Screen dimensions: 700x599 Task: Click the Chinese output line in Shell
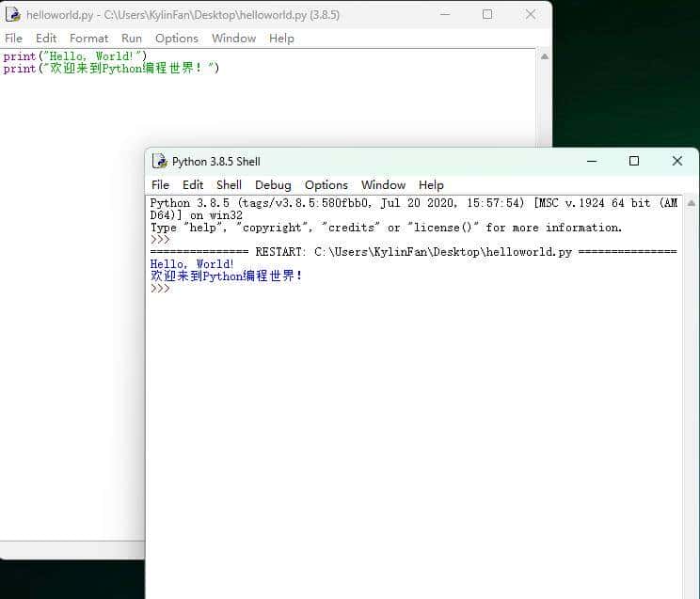(226, 276)
